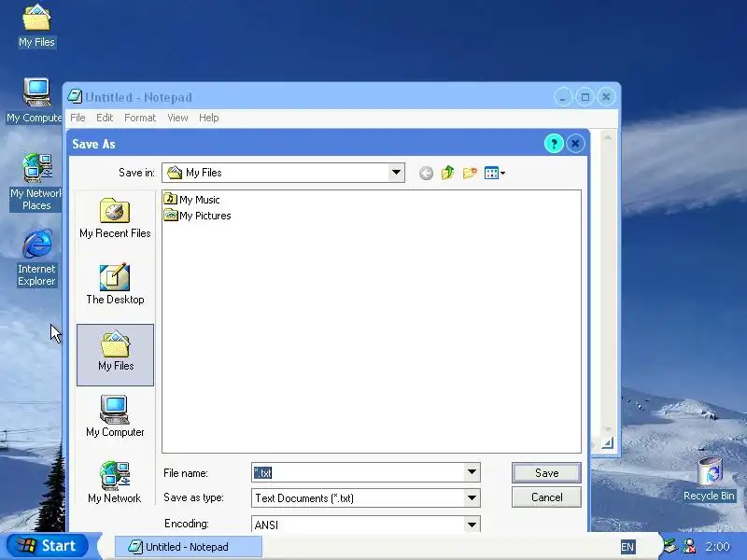
Task: Open My Files desktop icon
Action: tap(36, 26)
